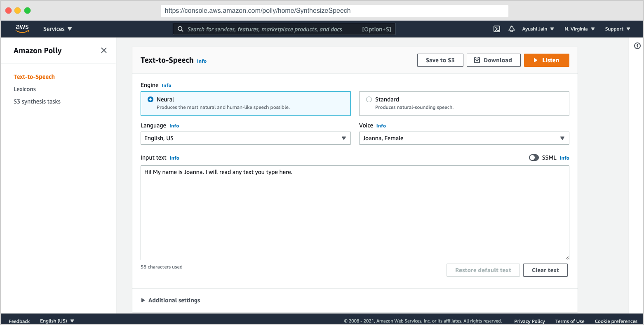Click the info circle icon at right edge
644x325 pixels.
point(637,46)
